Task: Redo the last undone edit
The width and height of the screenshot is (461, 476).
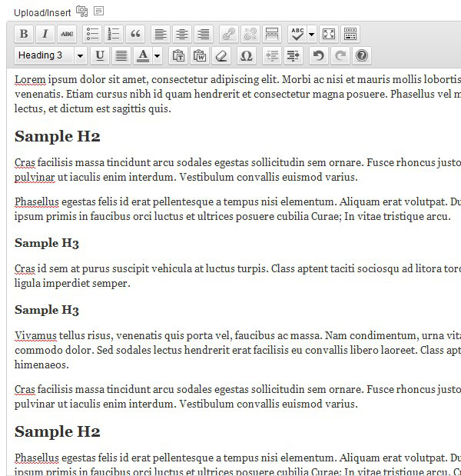Action: (340, 55)
